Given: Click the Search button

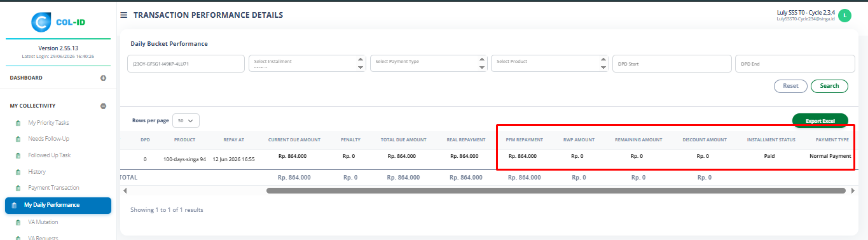Looking at the screenshot, I should pos(829,86).
